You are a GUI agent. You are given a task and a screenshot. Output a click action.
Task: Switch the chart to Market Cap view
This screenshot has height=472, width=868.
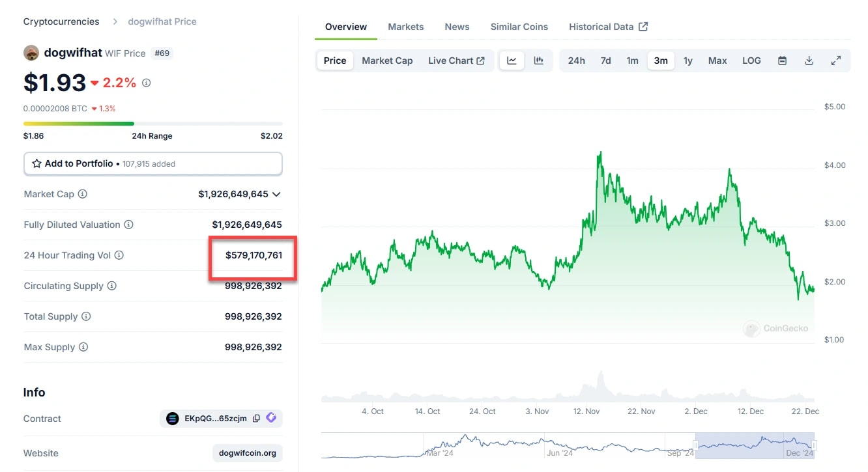pyautogui.click(x=387, y=61)
